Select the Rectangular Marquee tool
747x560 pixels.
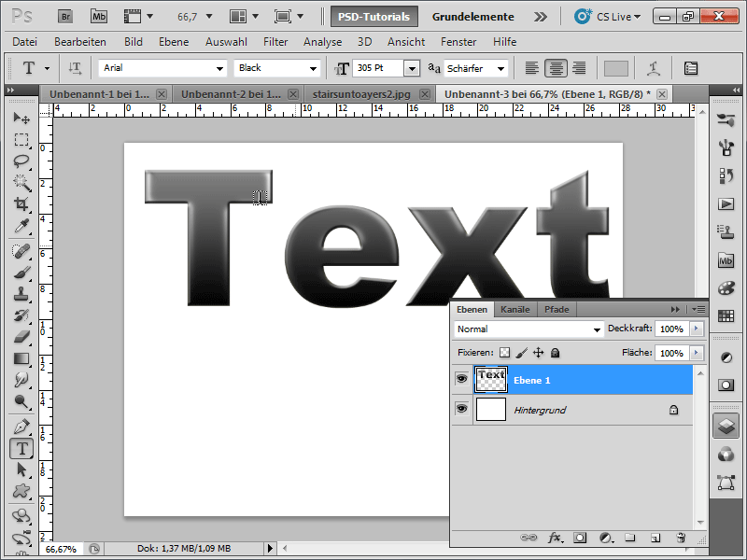click(21, 139)
